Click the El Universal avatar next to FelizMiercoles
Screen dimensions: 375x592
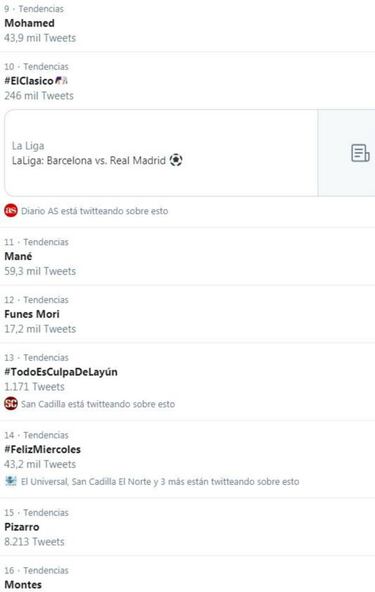pyautogui.click(x=11, y=481)
